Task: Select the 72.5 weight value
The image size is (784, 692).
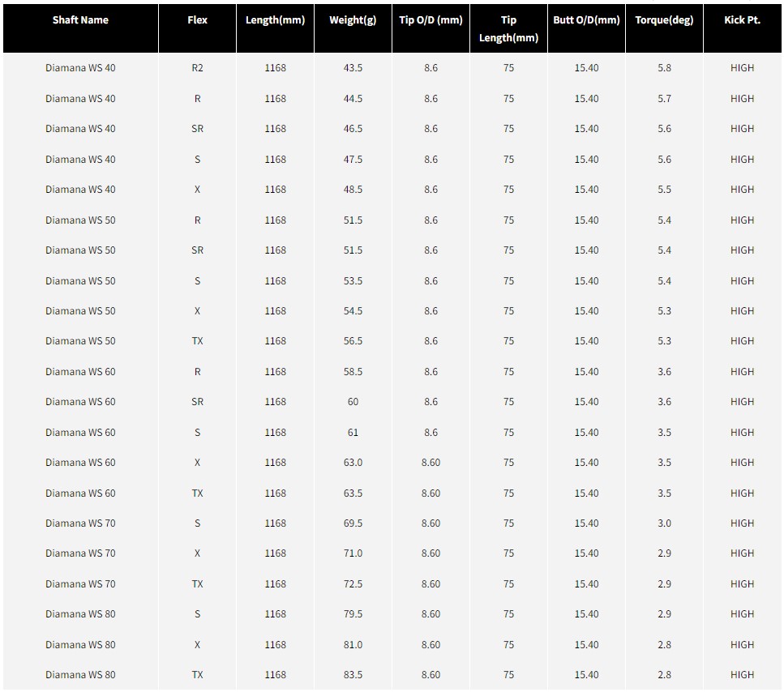Action: 353,584
